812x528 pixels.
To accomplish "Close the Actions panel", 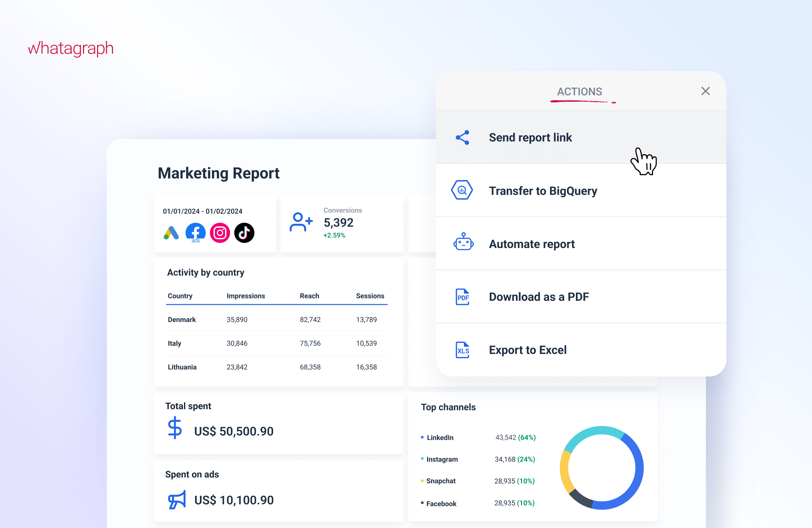I will pyautogui.click(x=705, y=91).
